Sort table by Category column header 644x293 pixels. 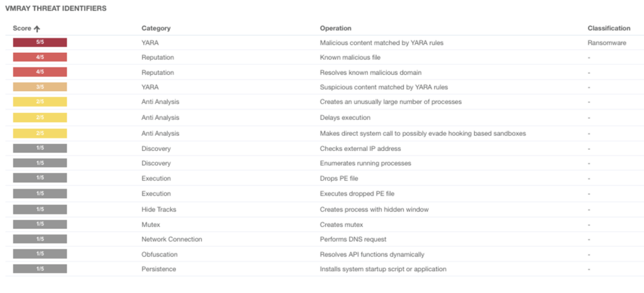click(x=156, y=28)
